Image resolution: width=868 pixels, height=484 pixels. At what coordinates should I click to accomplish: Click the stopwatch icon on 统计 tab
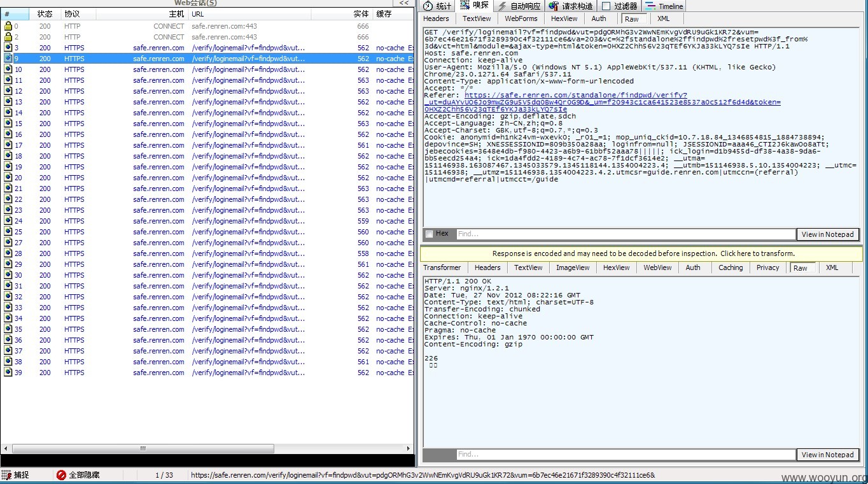click(428, 6)
